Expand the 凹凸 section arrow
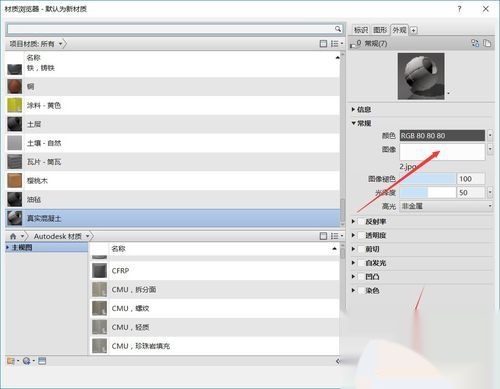The height and width of the screenshot is (389, 500). click(x=353, y=277)
